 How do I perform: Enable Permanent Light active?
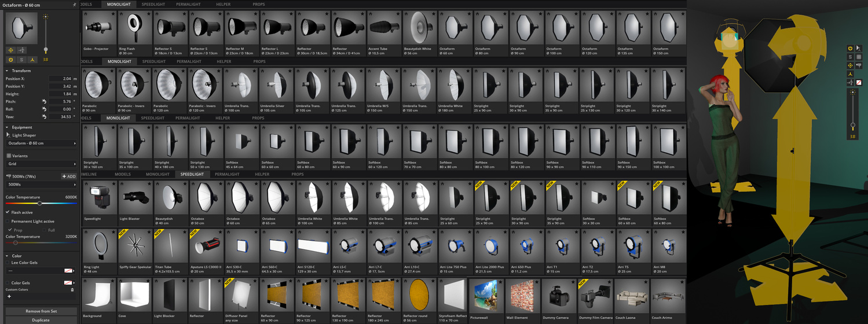click(8, 221)
